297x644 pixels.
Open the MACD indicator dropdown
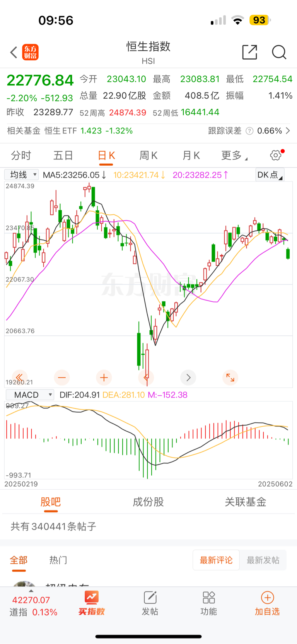tap(30, 395)
